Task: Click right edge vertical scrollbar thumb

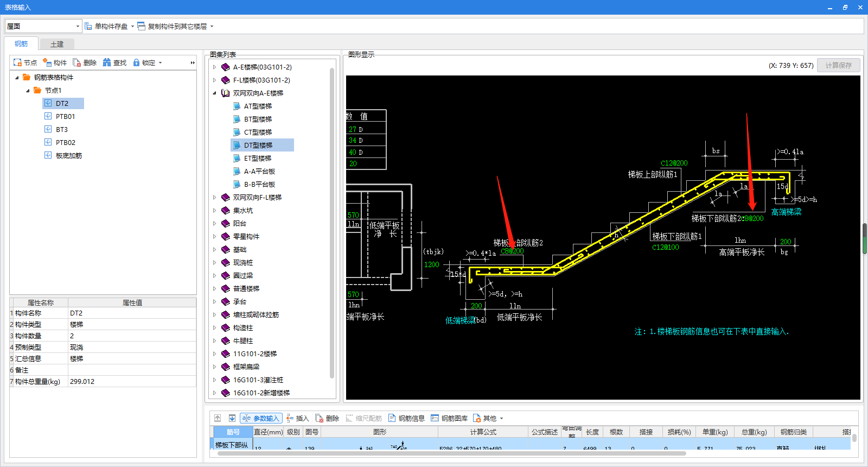Action: (865, 239)
